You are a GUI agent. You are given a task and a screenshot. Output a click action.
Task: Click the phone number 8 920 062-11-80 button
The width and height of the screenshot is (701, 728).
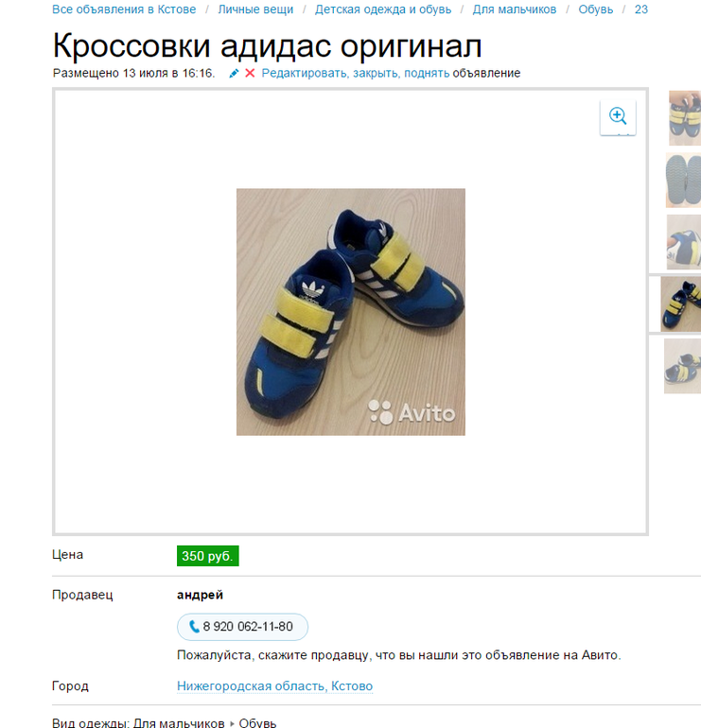(242, 627)
